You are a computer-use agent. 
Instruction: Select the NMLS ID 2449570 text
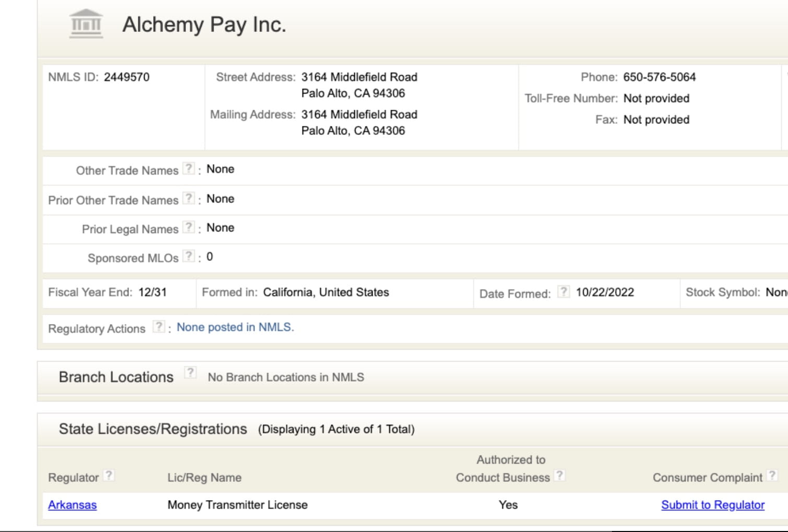click(x=128, y=76)
